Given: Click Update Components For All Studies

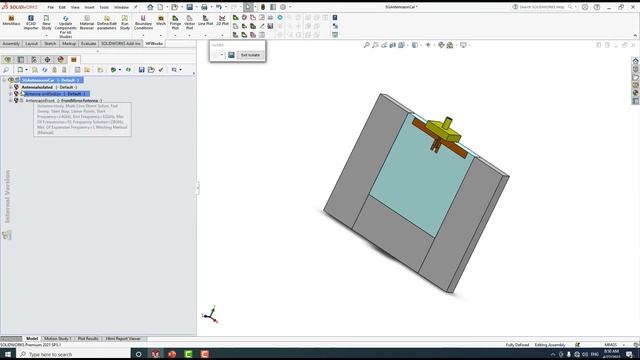Looking at the screenshot, I should pos(65,27).
